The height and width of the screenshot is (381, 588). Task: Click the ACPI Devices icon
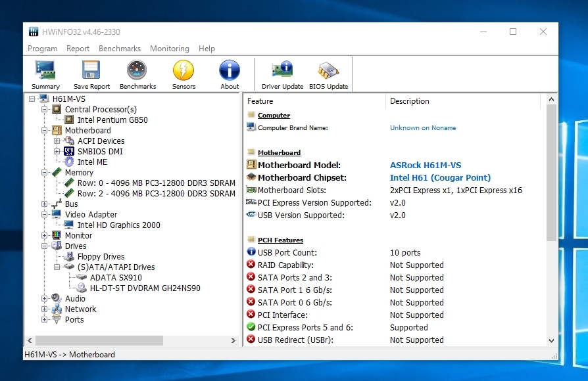69,141
